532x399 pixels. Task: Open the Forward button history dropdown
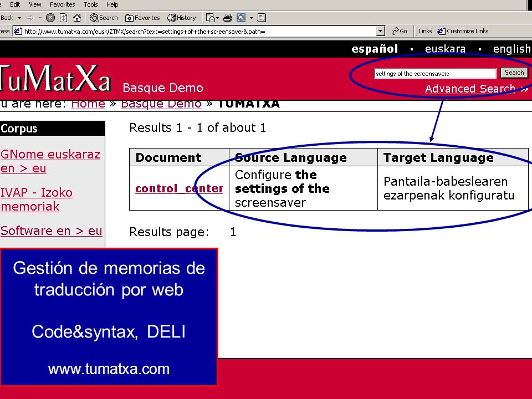40,18
